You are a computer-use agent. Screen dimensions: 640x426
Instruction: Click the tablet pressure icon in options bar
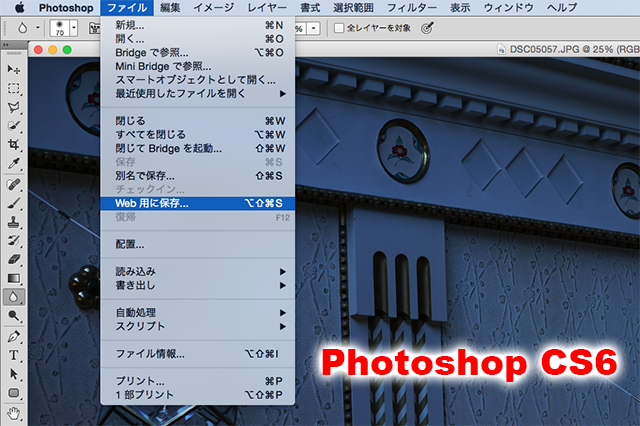coord(427,28)
